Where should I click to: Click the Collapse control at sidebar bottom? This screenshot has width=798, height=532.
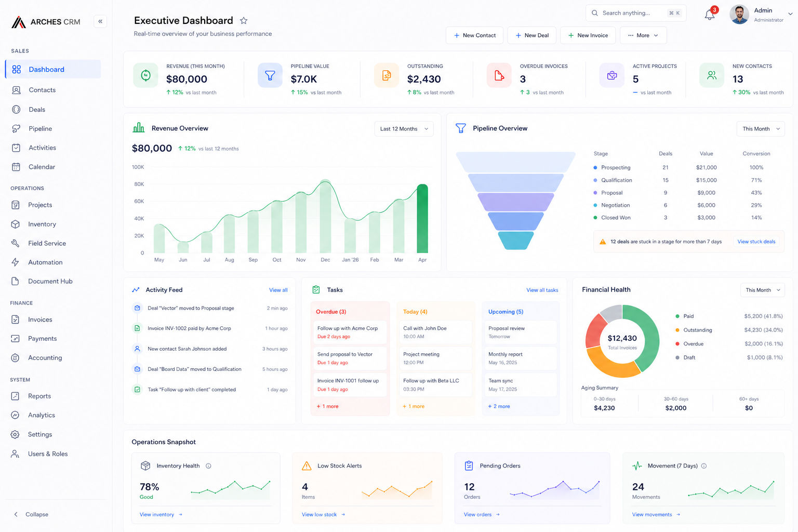[x=31, y=514]
